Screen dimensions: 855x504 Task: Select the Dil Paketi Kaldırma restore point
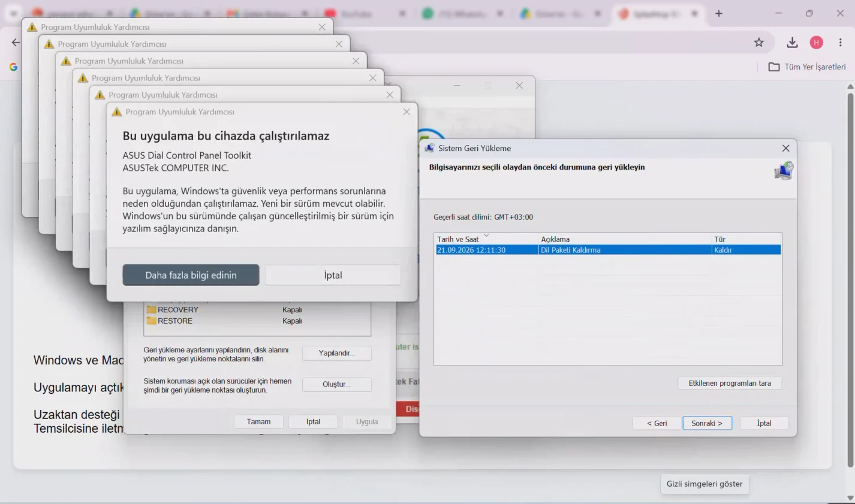coord(608,251)
